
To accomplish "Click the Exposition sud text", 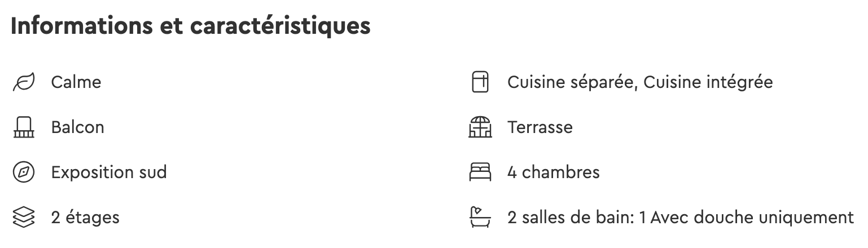I will pyautogui.click(x=109, y=172).
